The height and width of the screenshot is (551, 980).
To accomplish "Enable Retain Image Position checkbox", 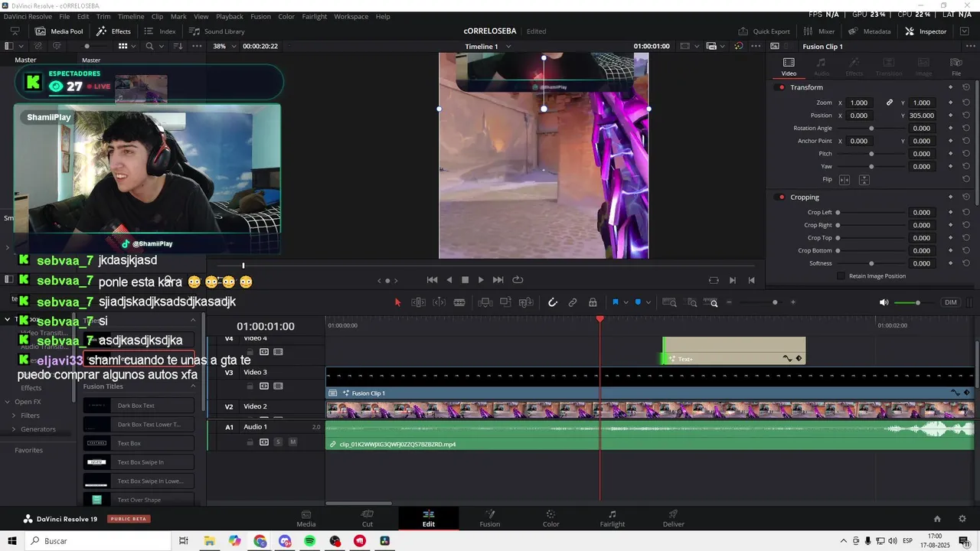I will [x=841, y=276].
